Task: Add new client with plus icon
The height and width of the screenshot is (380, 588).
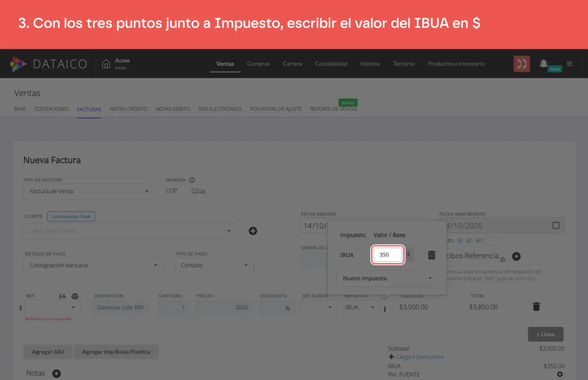Action: [253, 231]
